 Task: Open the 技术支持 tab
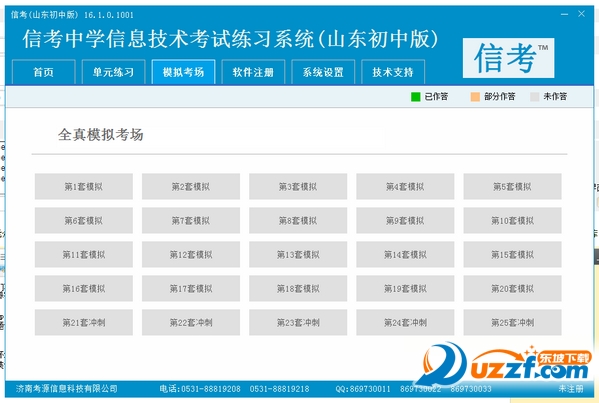[393, 72]
